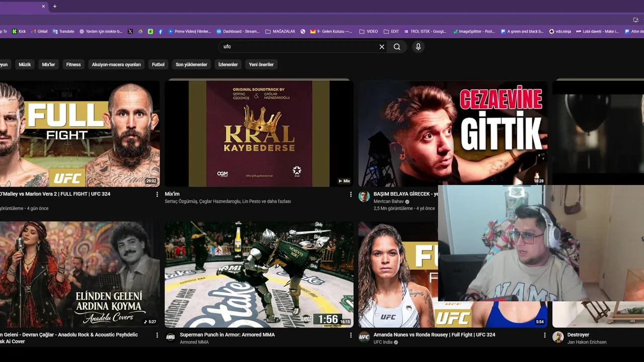Open the VIDEO bookmark folder

pos(369,31)
